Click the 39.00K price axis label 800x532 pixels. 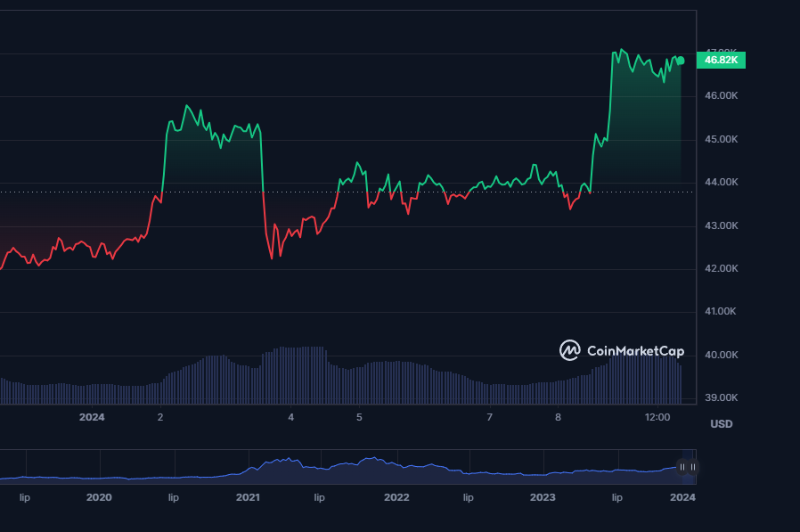click(x=722, y=397)
